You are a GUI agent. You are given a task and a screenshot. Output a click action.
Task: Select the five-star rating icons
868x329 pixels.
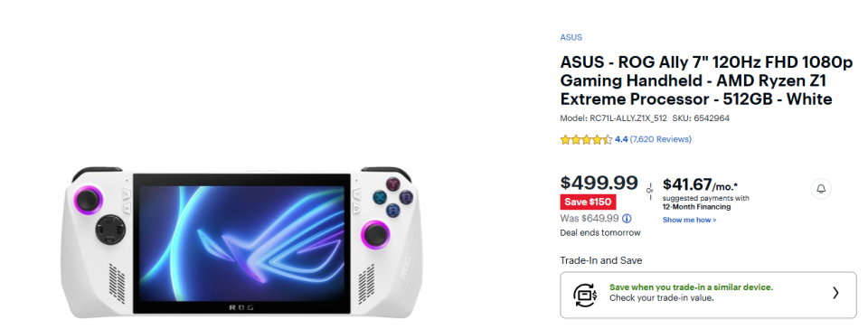pos(586,139)
